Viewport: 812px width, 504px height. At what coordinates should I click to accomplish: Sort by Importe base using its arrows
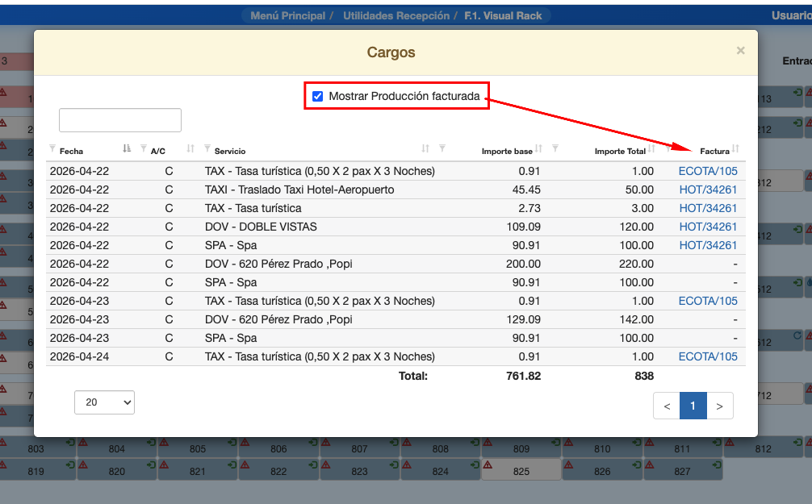[x=538, y=149]
